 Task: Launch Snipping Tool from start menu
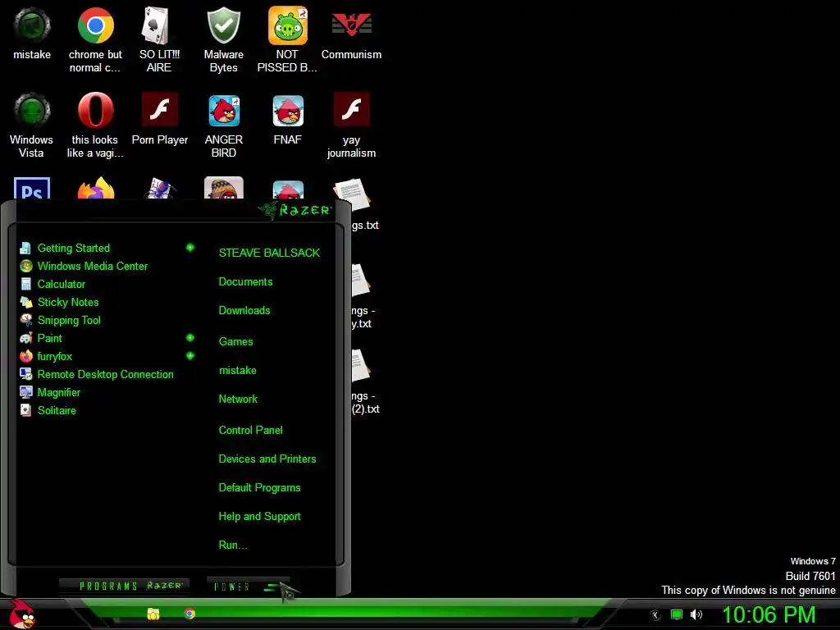pyautogui.click(x=60, y=321)
